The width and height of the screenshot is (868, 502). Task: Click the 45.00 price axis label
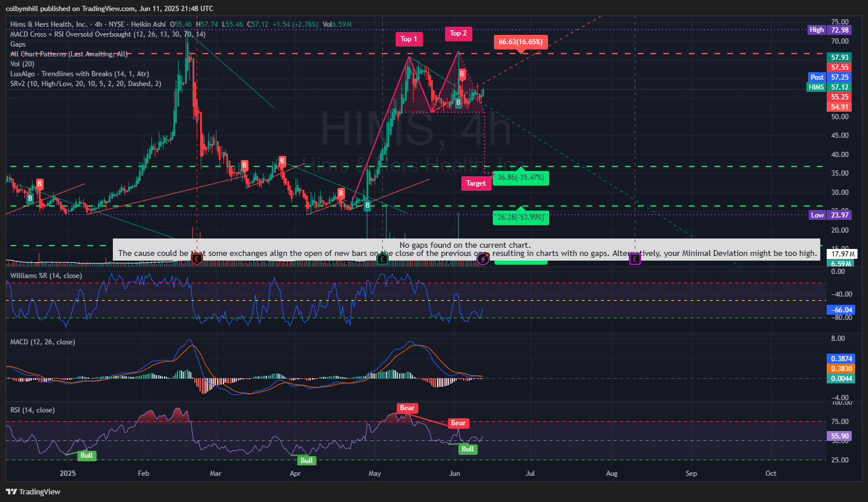point(840,136)
